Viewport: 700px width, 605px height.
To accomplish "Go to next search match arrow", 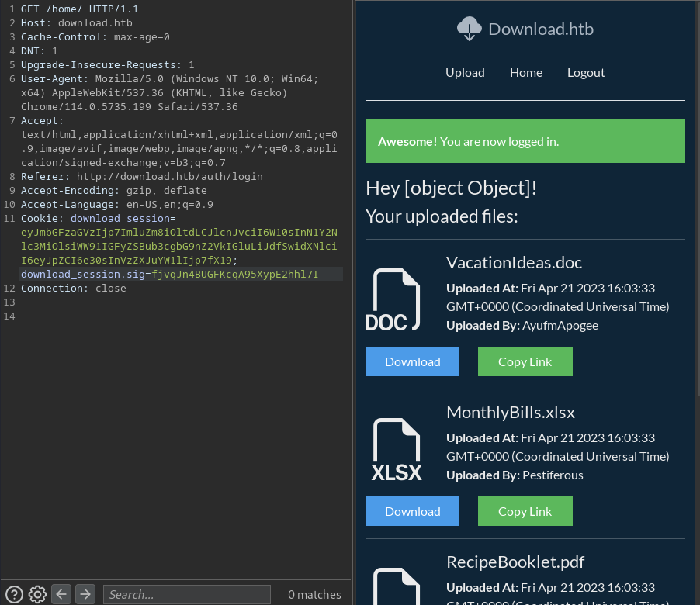I will (x=85, y=594).
